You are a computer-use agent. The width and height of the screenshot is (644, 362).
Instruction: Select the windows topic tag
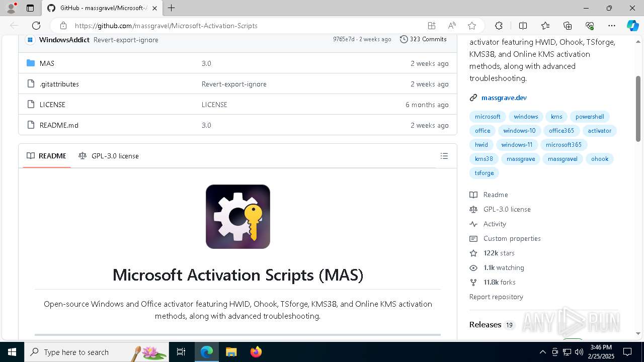click(526, 117)
